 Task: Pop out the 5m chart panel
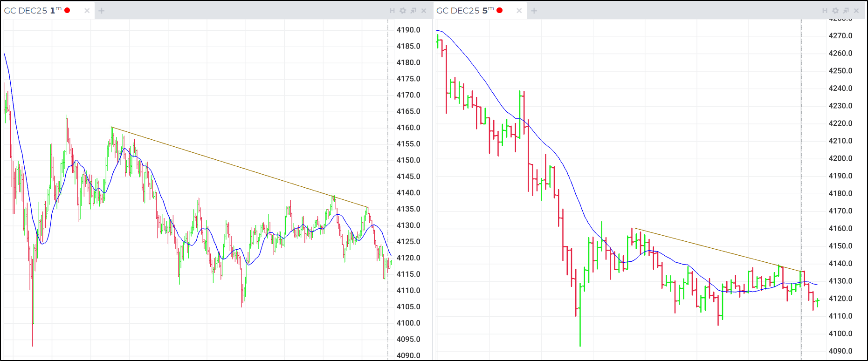pyautogui.click(x=846, y=11)
